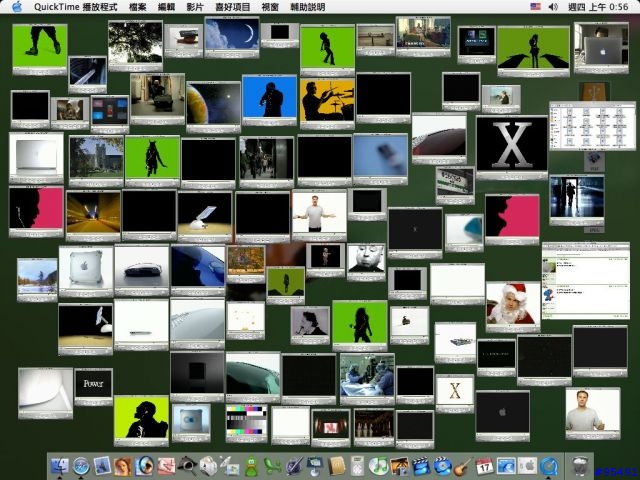Launch GarageBand guitar icon in Dock
640x480 pixels.
[x=463, y=466]
